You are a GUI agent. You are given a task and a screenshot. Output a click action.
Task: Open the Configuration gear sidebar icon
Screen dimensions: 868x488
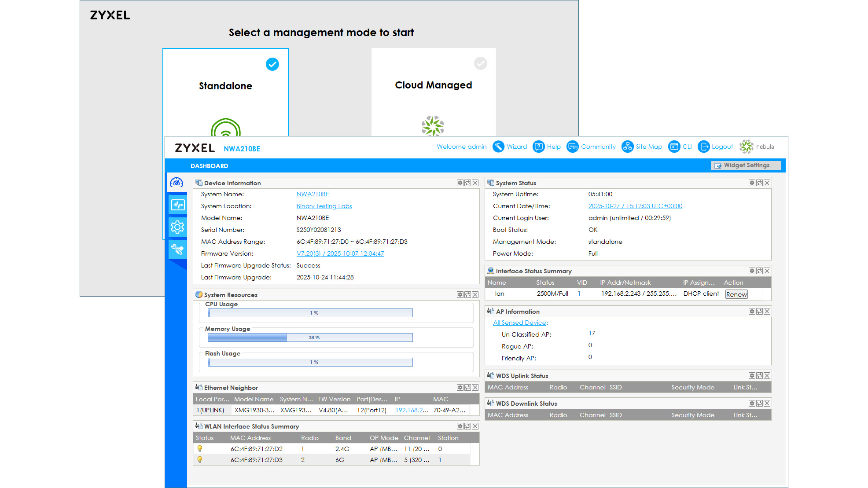(177, 227)
